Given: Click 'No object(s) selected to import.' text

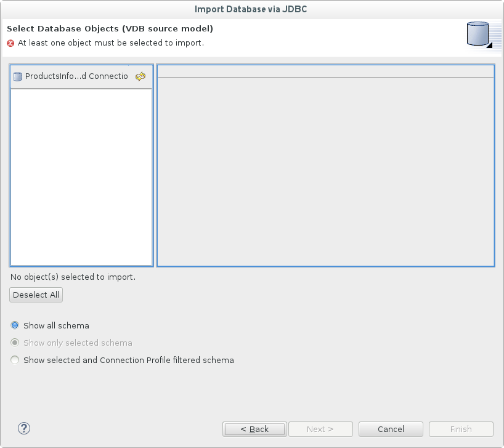Looking at the screenshot, I should [x=73, y=277].
